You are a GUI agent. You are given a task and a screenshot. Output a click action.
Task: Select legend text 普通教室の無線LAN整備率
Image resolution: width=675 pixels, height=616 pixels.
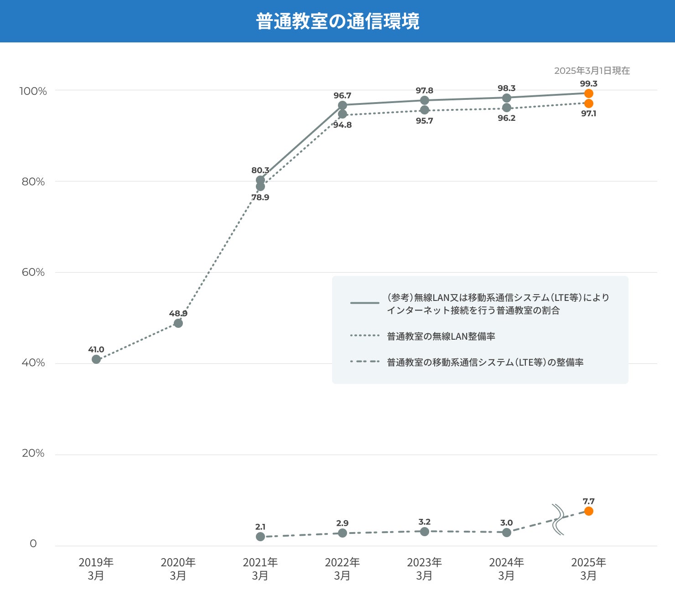(x=441, y=336)
